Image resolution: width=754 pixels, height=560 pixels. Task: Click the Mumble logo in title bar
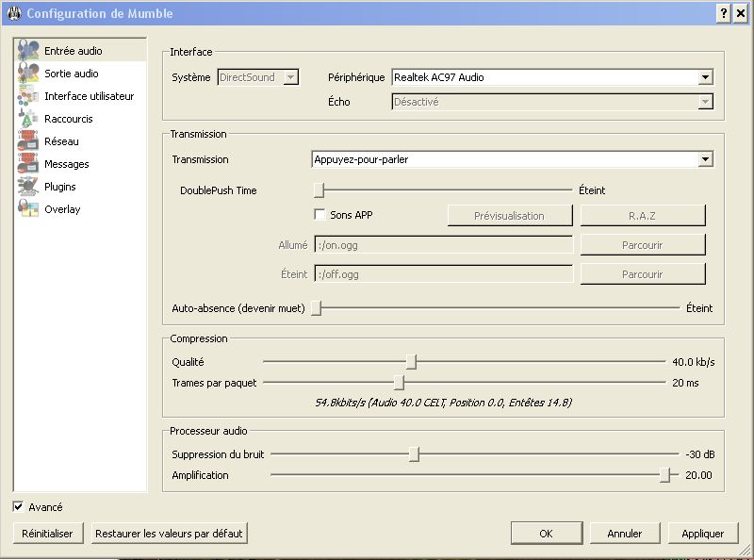click(14, 13)
